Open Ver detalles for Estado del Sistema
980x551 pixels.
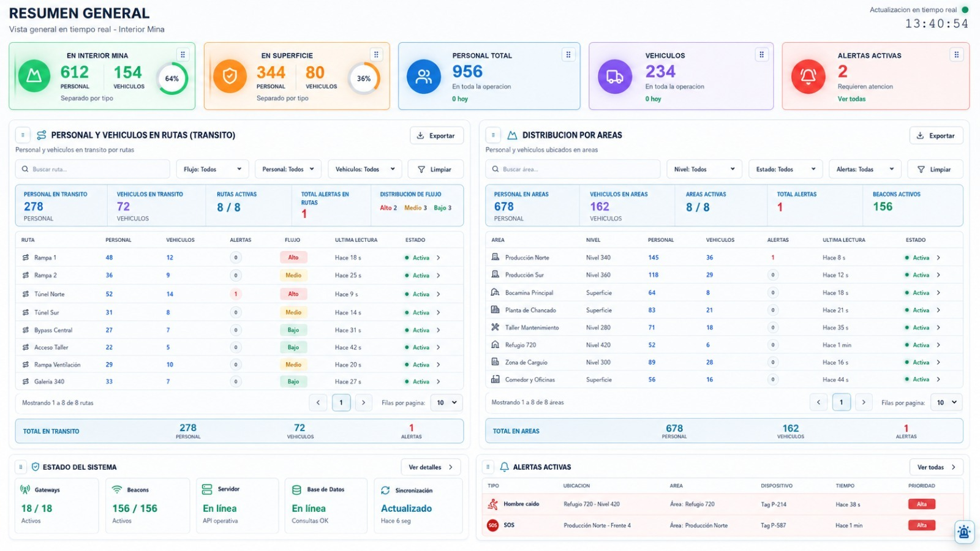click(x=431, y=467)
